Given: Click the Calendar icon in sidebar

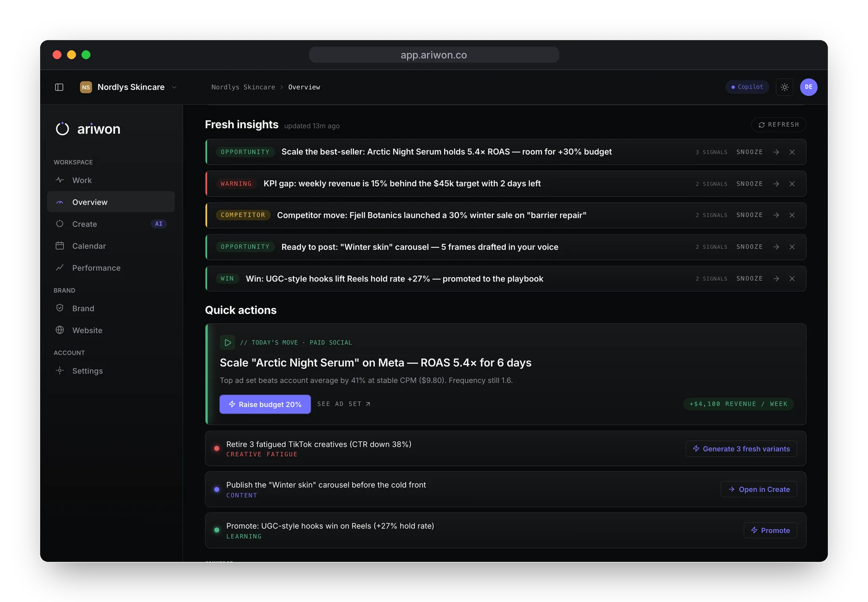Looking at the screenshot, I should click(x=60, y=246).
